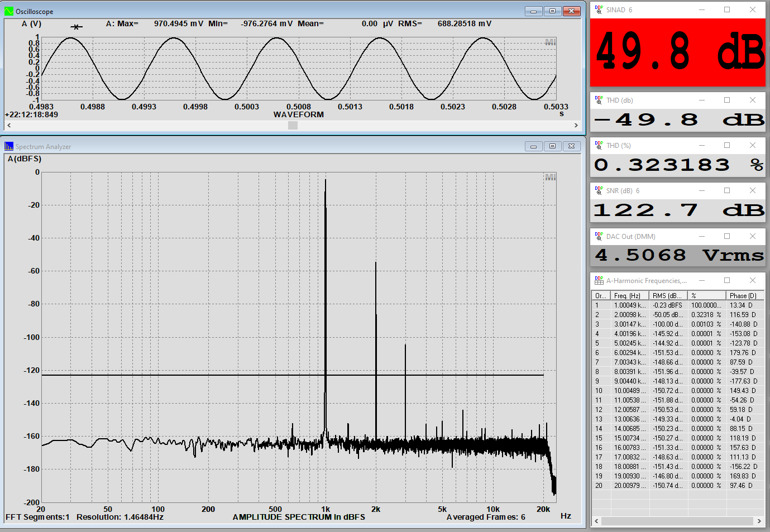Maximize the SINAD 6 window
The image size is (770, 532).
[x=727, y=9]
